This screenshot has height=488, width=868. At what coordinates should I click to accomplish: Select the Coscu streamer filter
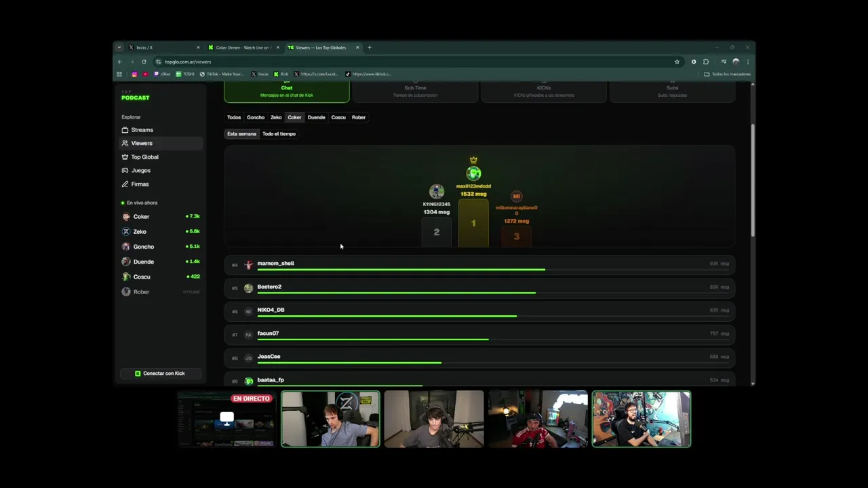pos(338,117)
